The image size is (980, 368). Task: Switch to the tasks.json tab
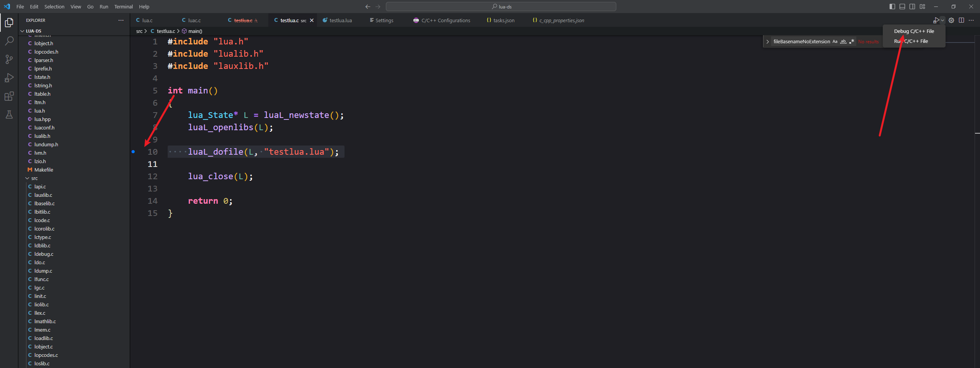(501, 20)
